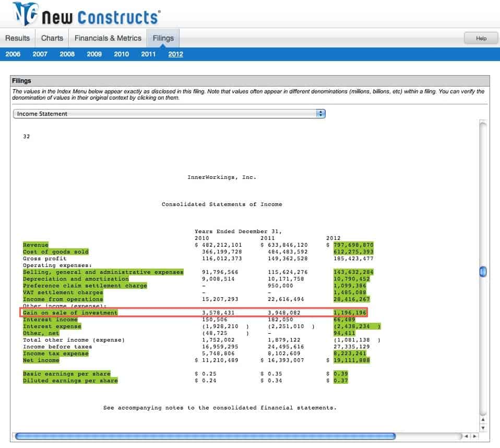Click the 2012 gain value 1,196,196
This screenshot has height=448, width=500.
[350, 312]
